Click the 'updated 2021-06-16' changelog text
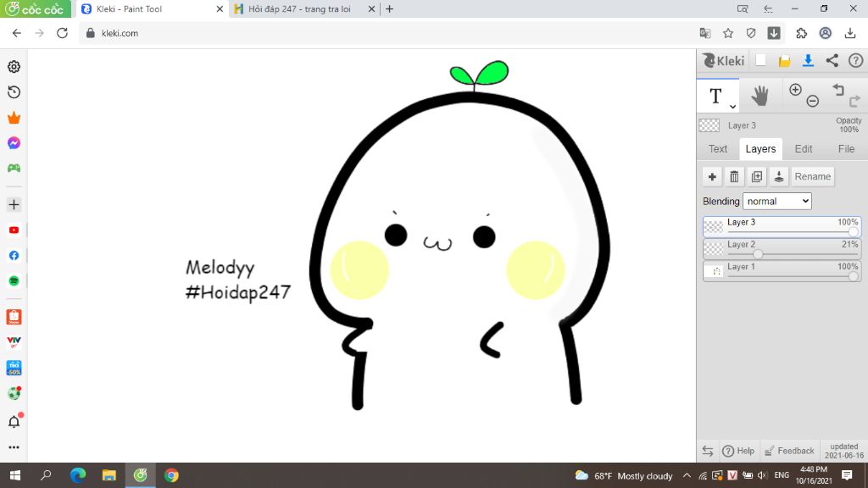Viewport: 868px width, 488px height. [844, 451]
